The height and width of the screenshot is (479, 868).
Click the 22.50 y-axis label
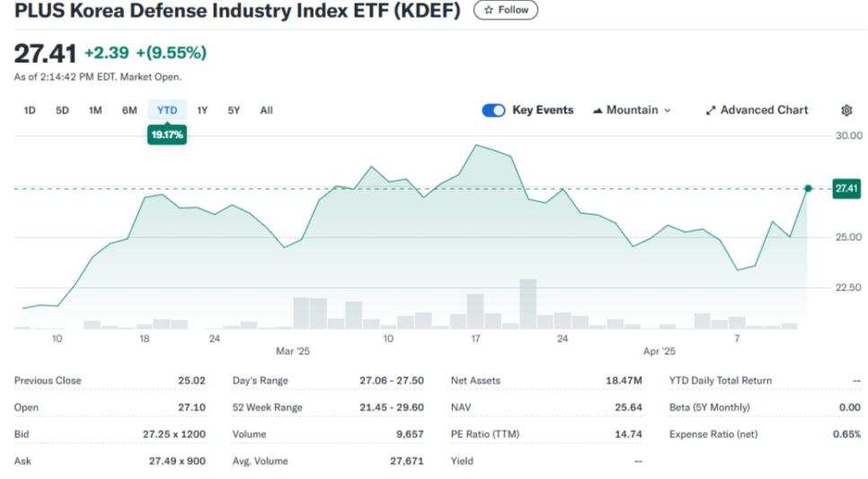coord(848,288)
